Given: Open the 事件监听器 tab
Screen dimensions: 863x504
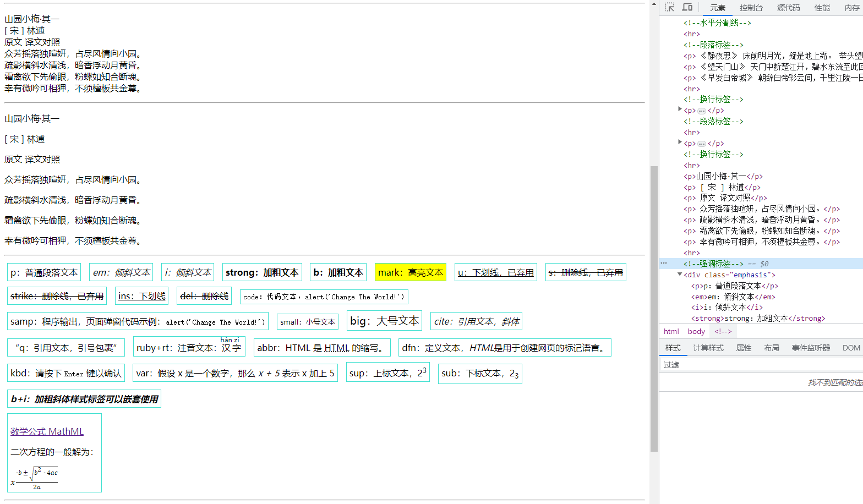Looking at the screenshot, I should pyautogui.click(x=811, y=348).
